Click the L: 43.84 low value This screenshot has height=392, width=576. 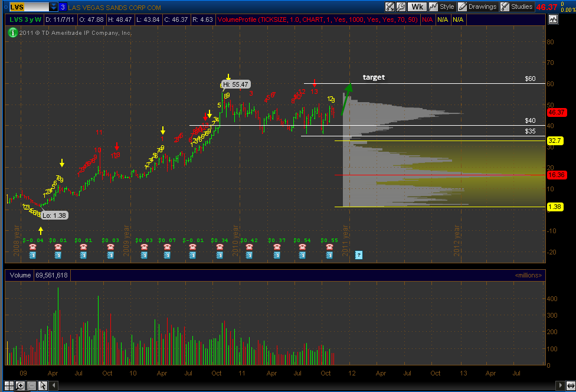pos(148,19)
